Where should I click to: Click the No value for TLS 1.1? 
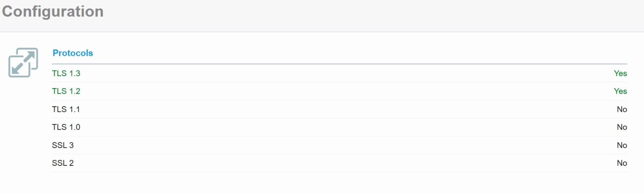click(622, 109)
